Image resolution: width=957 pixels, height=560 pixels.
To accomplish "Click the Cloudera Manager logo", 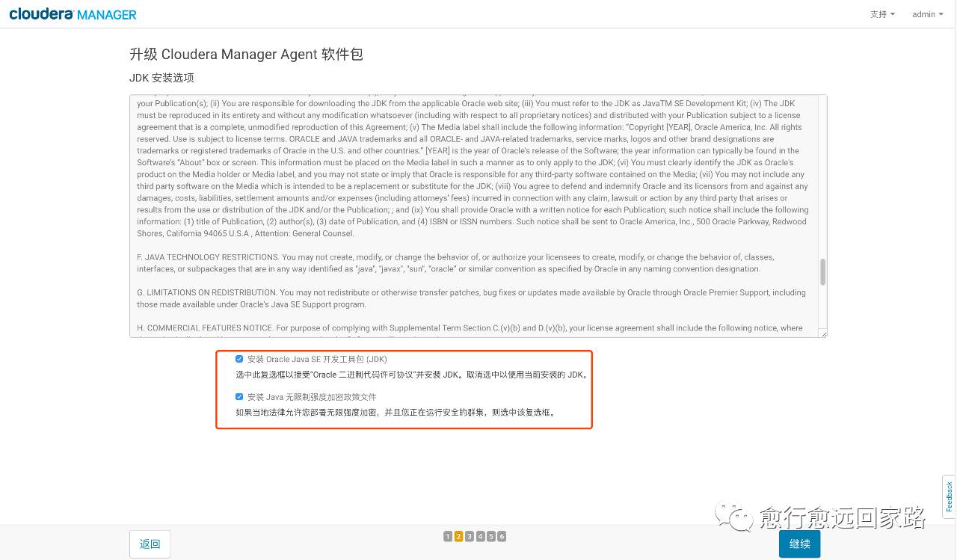I will (x=73, y=14).
